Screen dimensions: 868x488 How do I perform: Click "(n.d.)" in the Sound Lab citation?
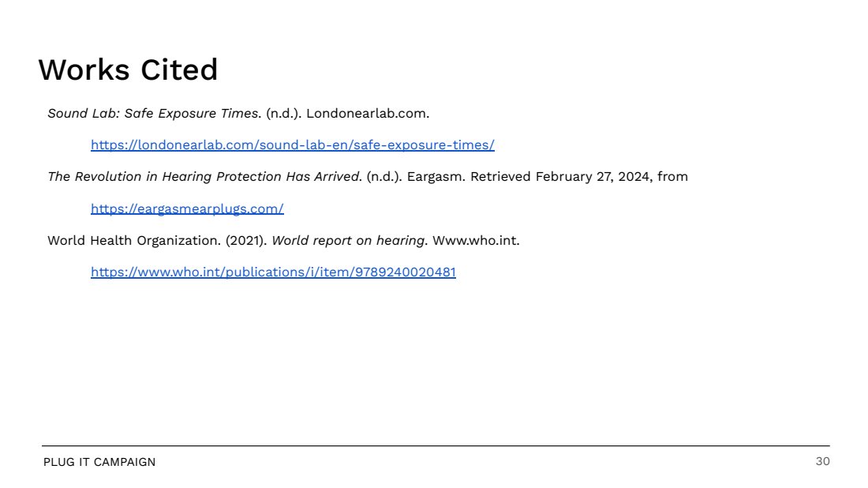[x=283, y=114]
